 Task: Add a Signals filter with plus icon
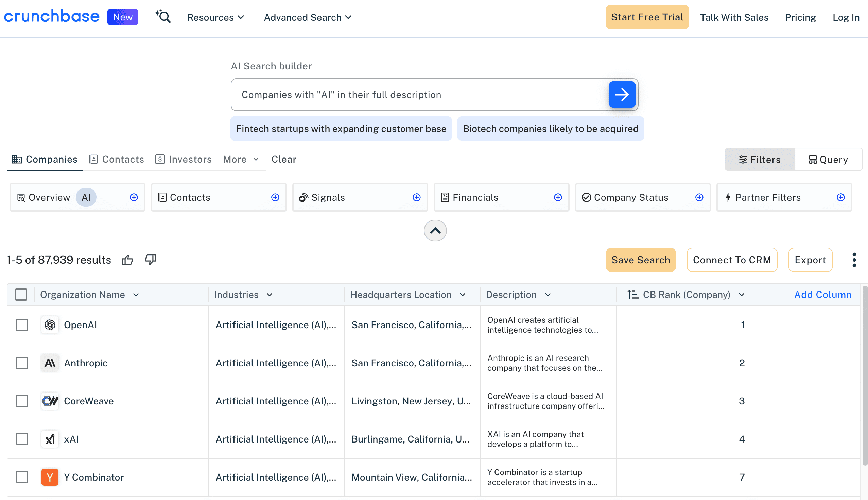(x=417, y=197)
